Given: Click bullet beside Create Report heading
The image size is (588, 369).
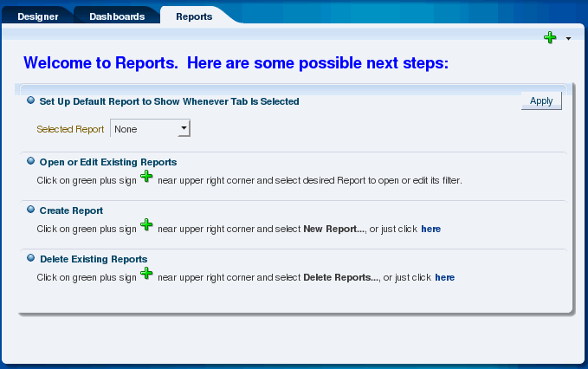Looking at the screenshot, I should click(31, 210).
